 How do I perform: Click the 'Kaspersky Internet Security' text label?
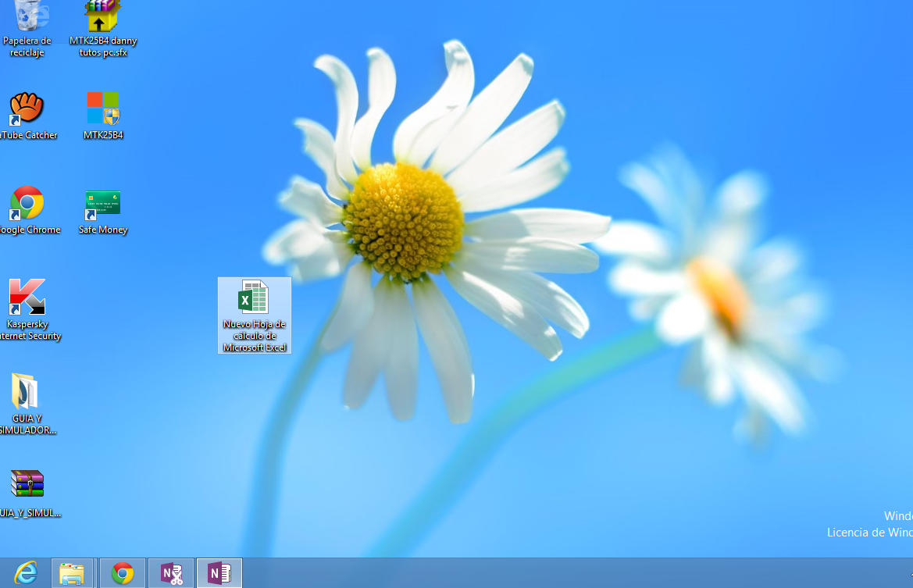click(28, 330)
